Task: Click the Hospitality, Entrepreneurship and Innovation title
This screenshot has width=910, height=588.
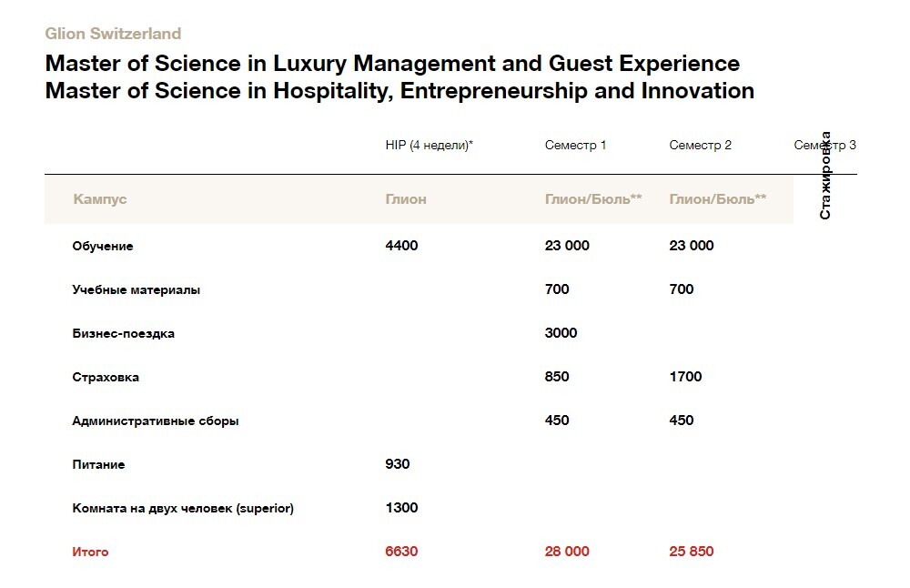Action: 399,91
